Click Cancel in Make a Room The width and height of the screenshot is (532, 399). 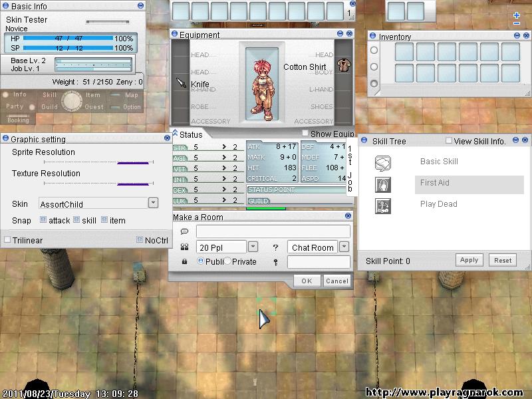click(337, 281)
